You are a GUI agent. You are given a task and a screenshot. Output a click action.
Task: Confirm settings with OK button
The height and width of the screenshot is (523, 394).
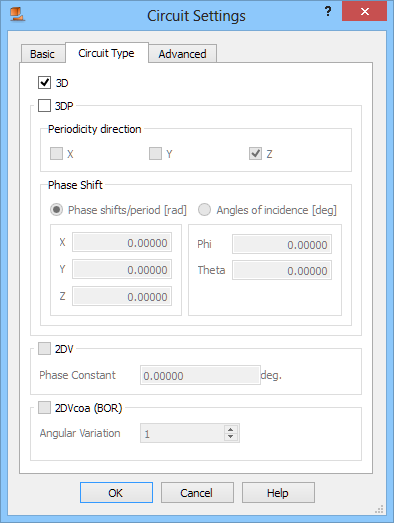[x=116, y=492]
